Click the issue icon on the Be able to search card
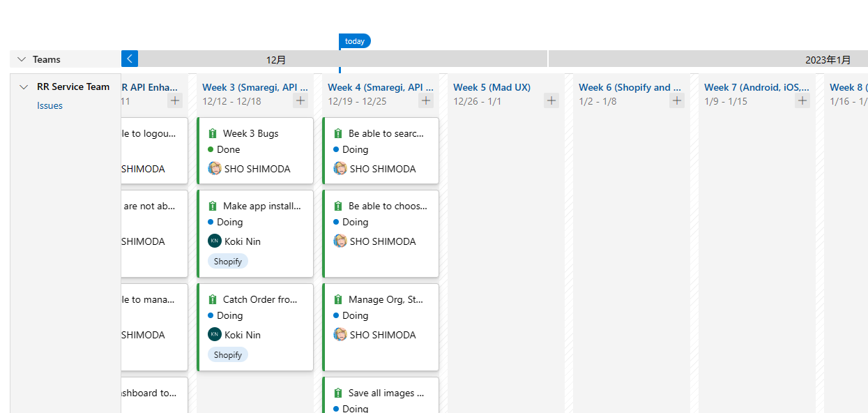 click(340, 133)
